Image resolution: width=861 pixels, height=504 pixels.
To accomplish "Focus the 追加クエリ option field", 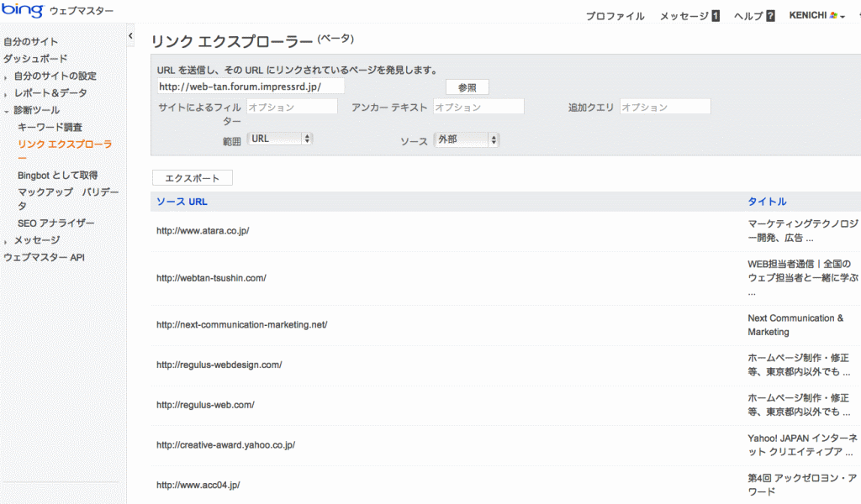I will pos(665,107).
